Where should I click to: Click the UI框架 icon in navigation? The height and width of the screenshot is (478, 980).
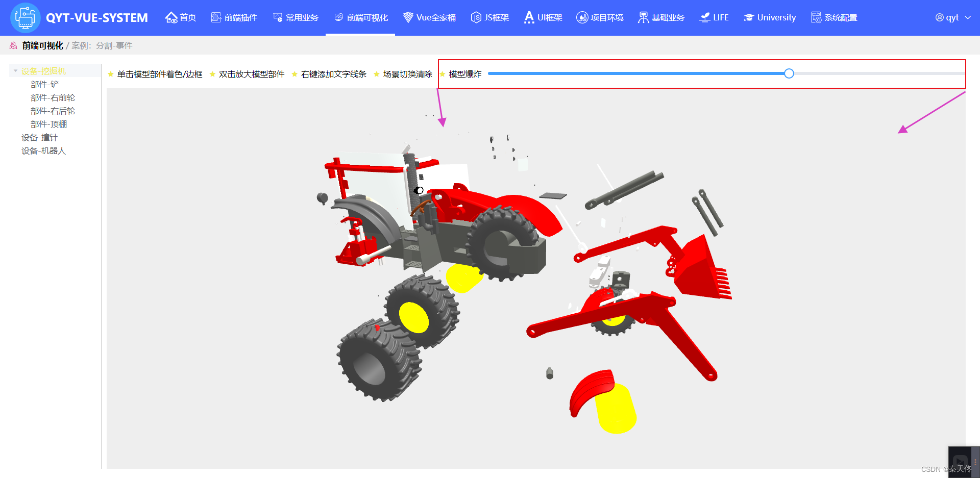click(x=529, y=17)
